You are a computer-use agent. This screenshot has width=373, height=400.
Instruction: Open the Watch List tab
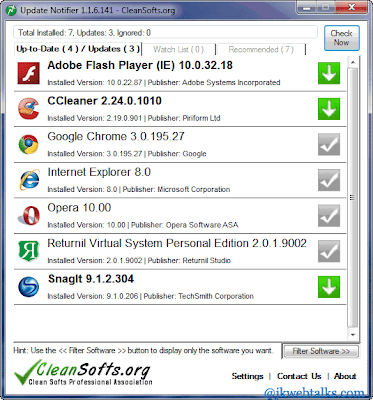[x=179, y=50]
